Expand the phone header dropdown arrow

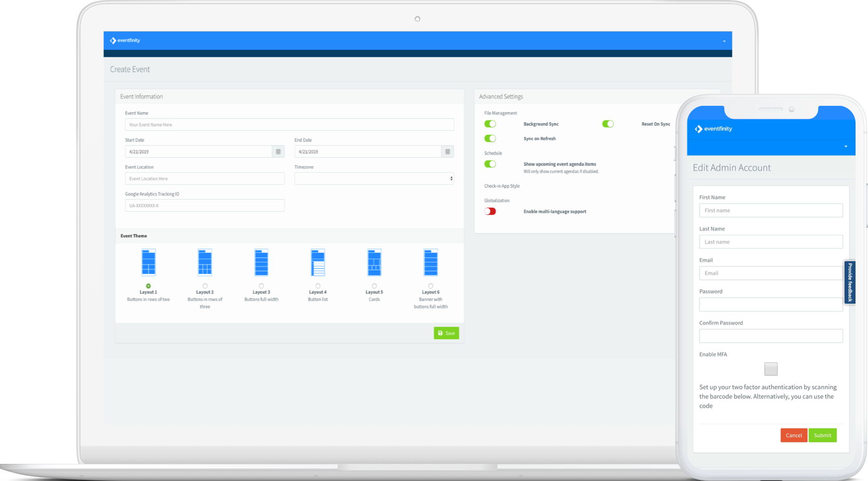[846, 146]
